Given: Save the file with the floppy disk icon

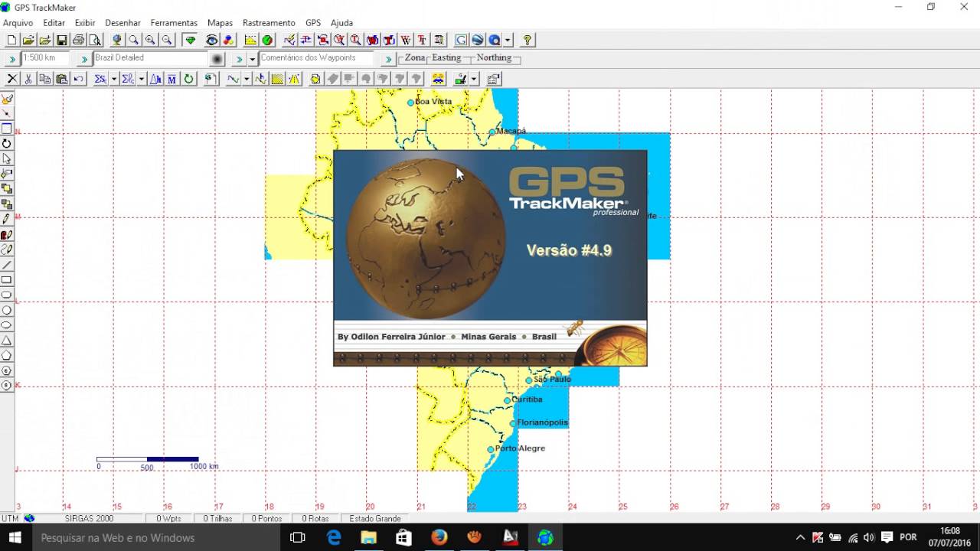Looking at the screenshot, I should pos(61,40).
